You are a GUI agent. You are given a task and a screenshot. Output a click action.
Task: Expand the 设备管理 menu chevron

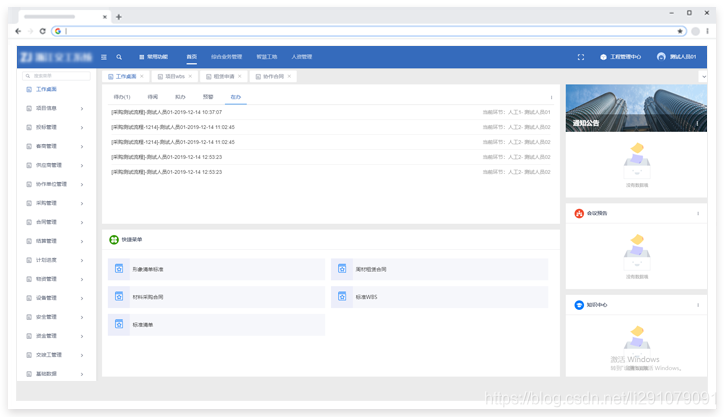pyautogui.click(x=82, y=299)
